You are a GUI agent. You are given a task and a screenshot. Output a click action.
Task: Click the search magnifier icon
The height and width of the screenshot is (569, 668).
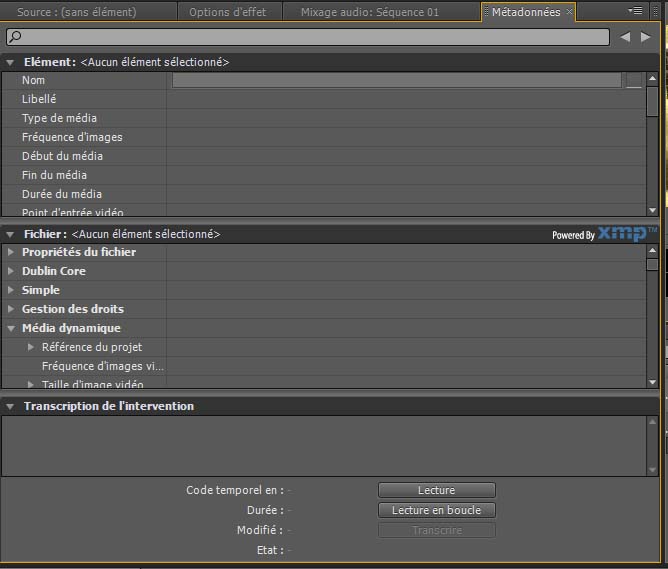pyautogui.click(x=15, y=36)
